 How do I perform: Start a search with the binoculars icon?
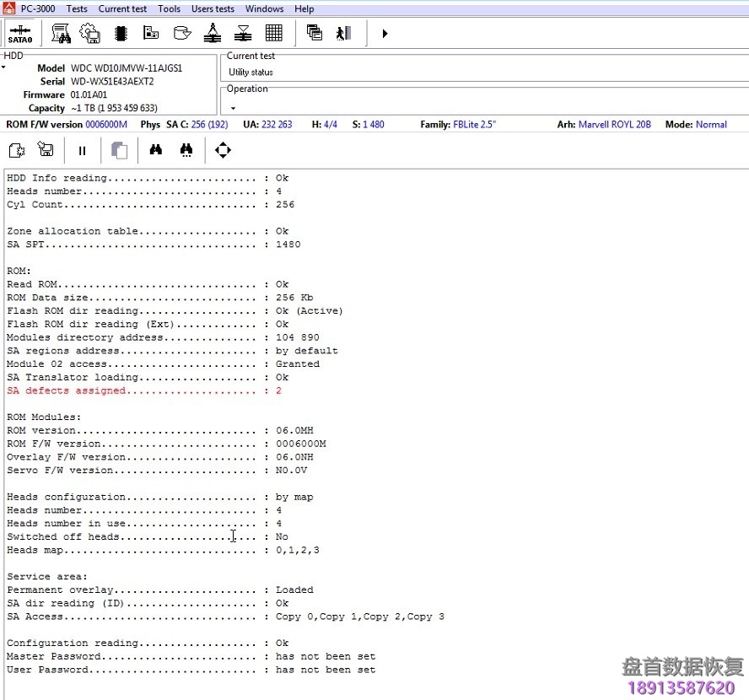[x=155, y=149]
